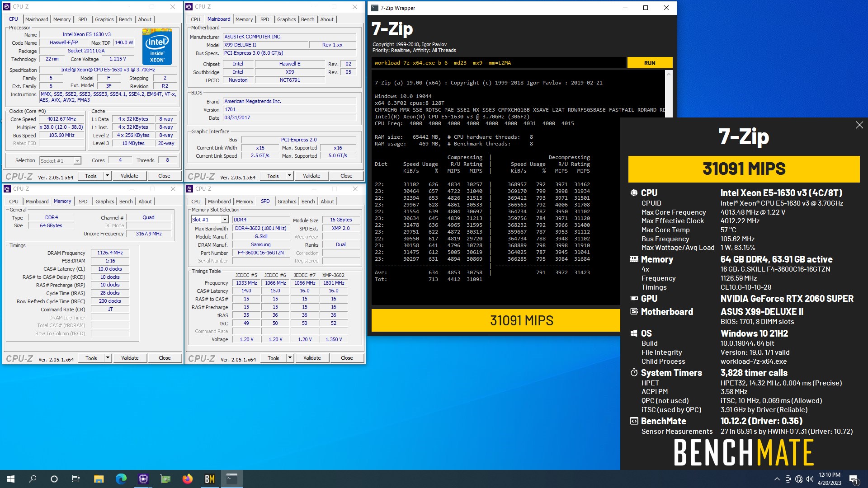The height and width of the screenshot is (488, 868).
Task: Expand Tools arrow in Memory window
Action: (x=108, y=358)
